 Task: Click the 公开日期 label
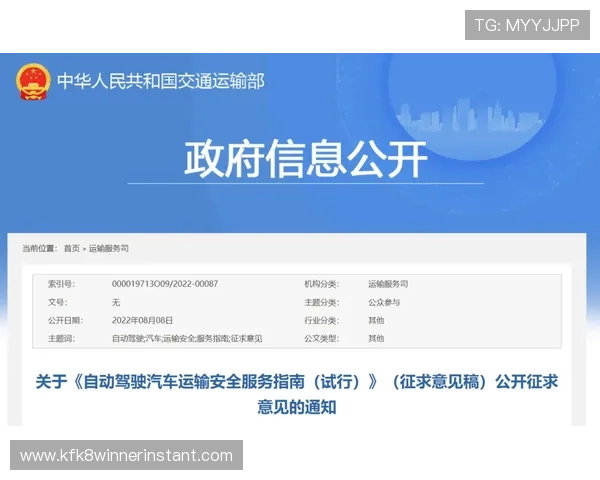[x=65, y=320]
